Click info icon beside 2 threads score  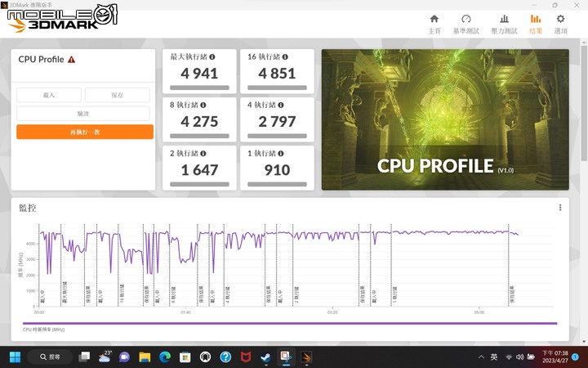click(203, 153)
